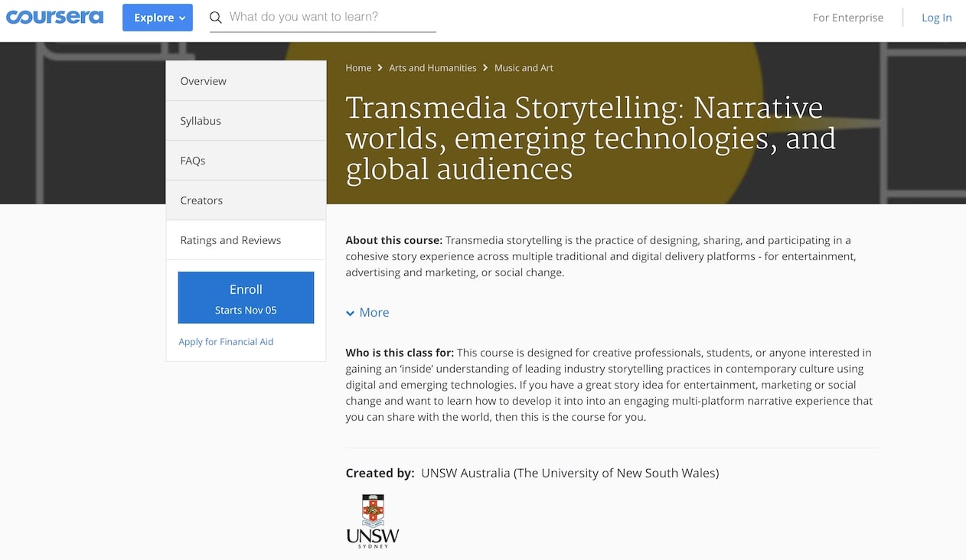Open the Music and Art breadcrumb
Screen dimensions: 966x560
coord(524,68)
